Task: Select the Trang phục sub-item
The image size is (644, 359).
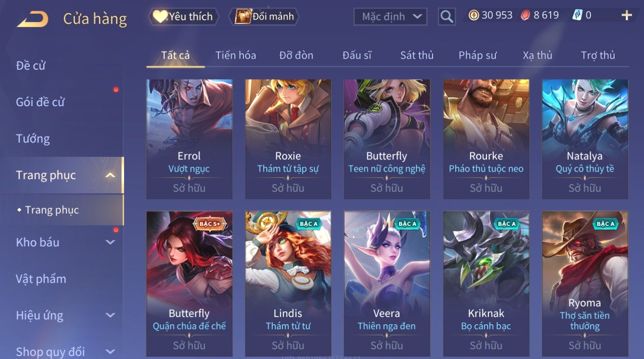Action: click(52, 210)
